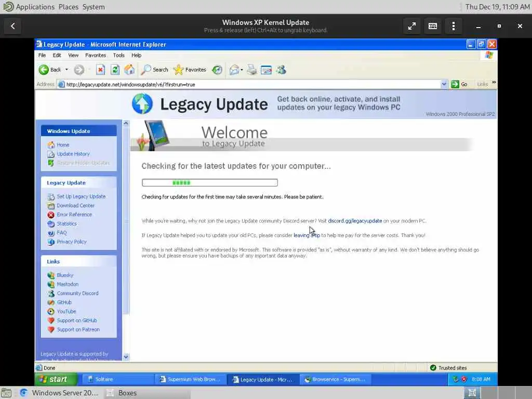Open Set Up Legacy Update link
The height and width of the screenshot is (399, 532).
(81, 196)
